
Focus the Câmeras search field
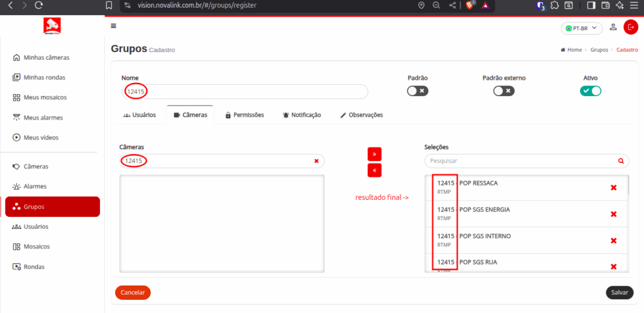[x=222, y=162]
